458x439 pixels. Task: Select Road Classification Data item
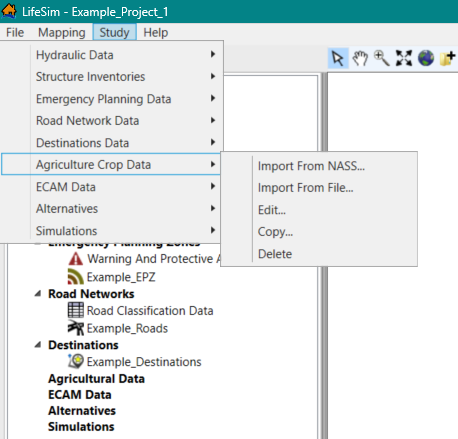pos(150,311)
